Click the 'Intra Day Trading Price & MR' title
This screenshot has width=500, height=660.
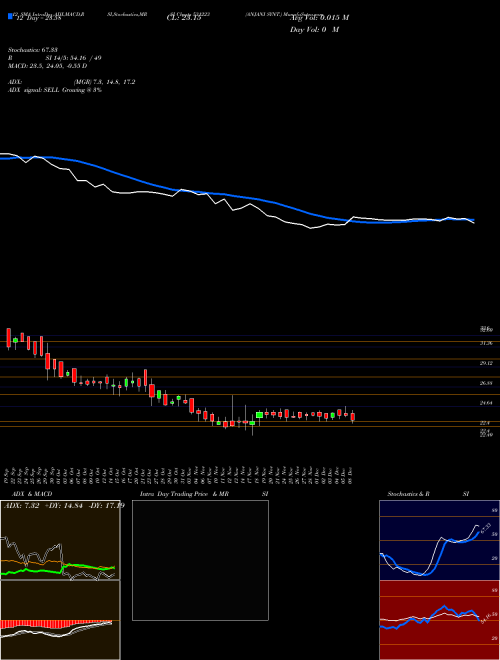184,494
